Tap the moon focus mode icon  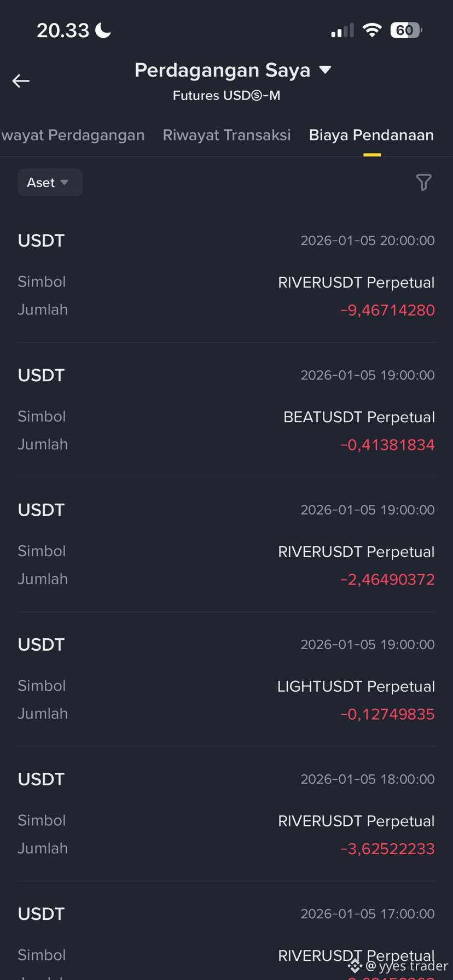click(x=103, y=30)
